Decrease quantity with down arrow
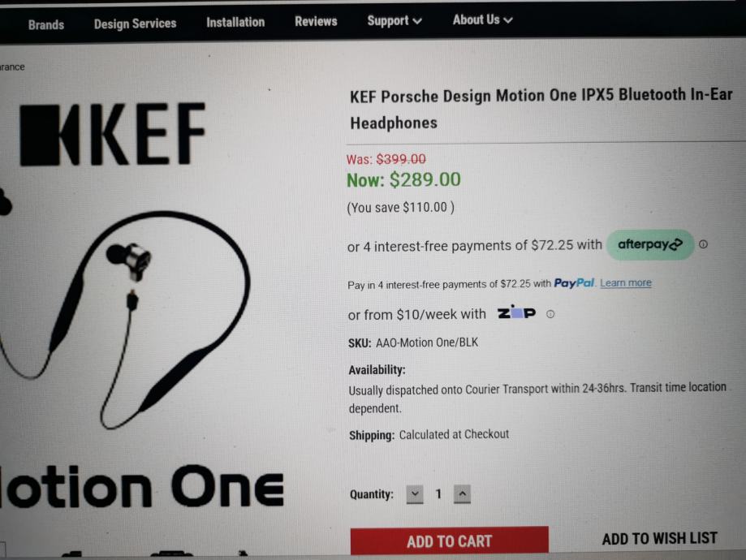The width and height of the screenshot is (746, 560). tap(415, 494)
